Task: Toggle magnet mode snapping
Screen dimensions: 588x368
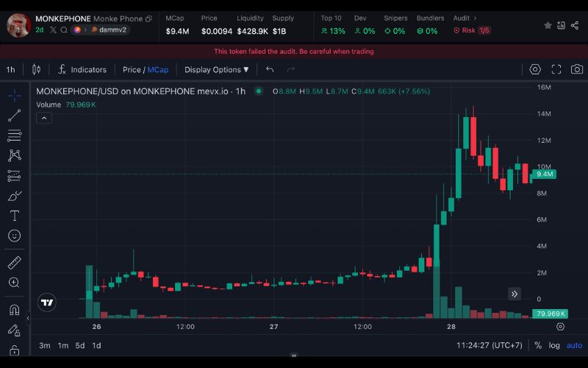Action: pos(14,310)
